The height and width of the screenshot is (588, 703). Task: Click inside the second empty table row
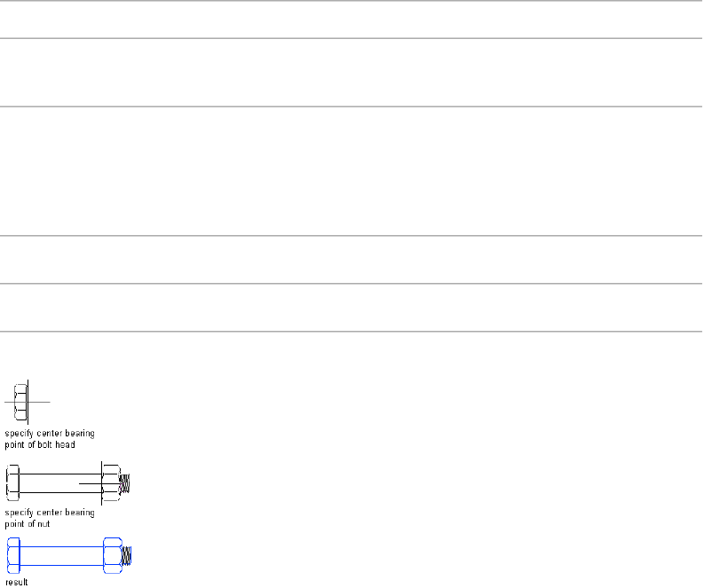point(351,73)
